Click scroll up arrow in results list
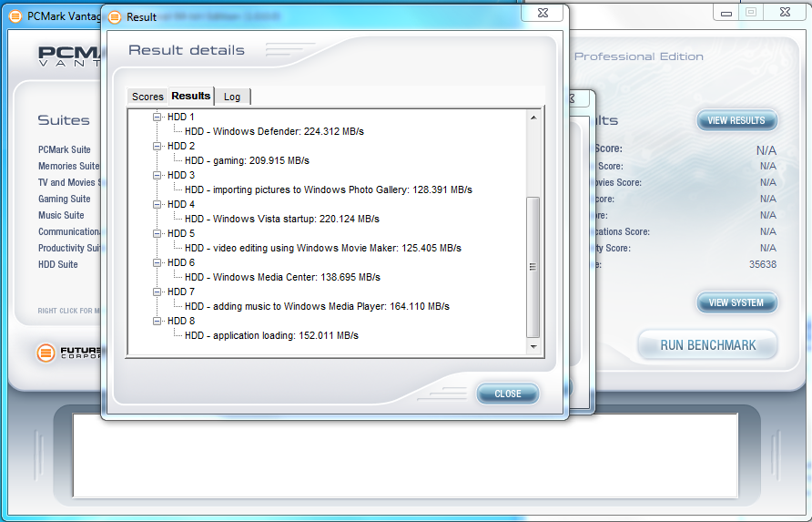This screenshot has height=522, width=812. click(x=533, y=118)
